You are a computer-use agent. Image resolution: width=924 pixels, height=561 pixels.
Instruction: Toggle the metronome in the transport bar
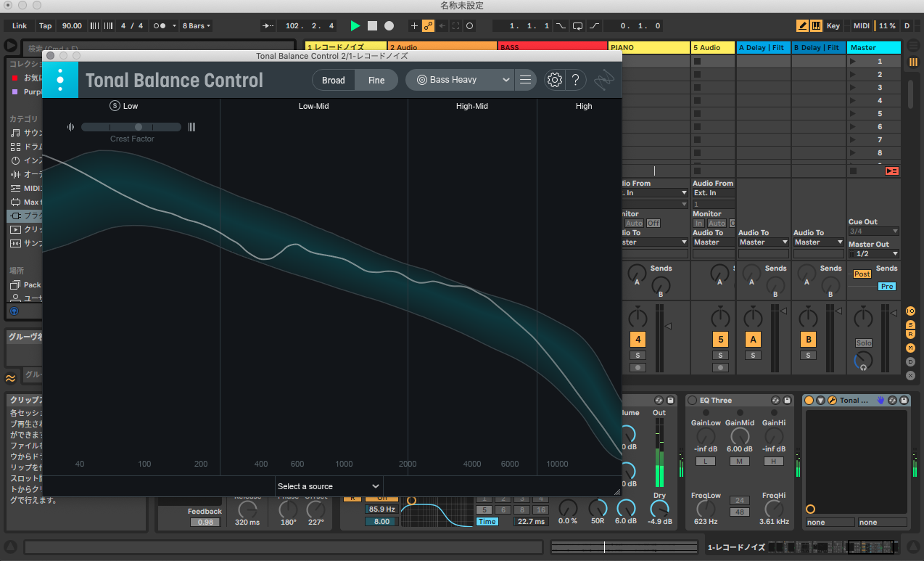pos(160,25)
